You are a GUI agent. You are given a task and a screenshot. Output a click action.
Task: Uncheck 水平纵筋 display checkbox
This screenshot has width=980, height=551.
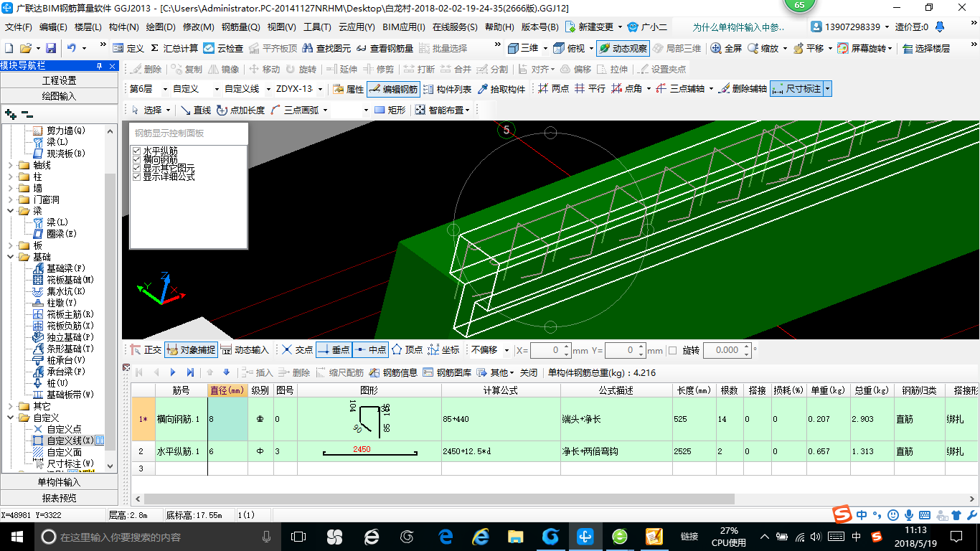click(137, 151)
